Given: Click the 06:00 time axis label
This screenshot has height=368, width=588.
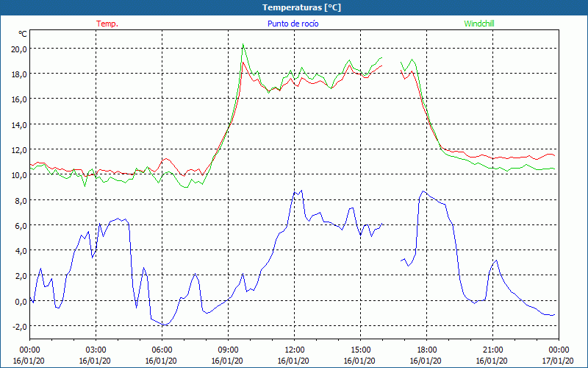Looking at the screenshot, I should [x=162, y=350].
